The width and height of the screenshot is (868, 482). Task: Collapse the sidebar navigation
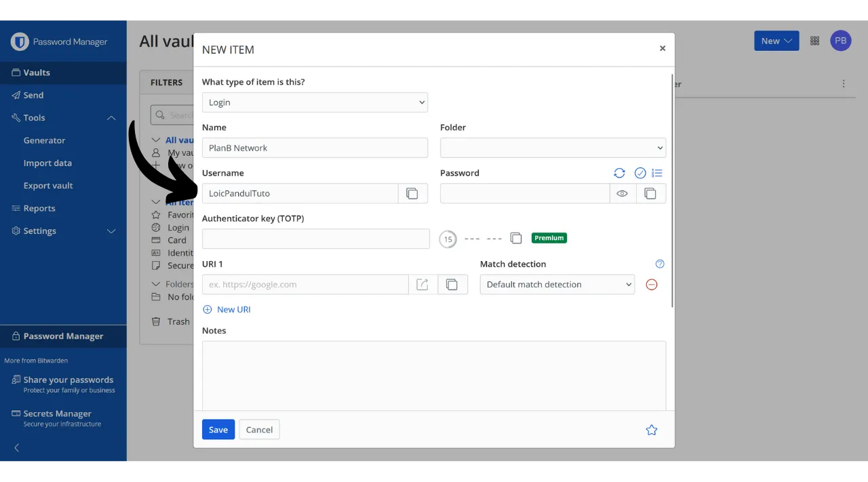coord(17,447)
